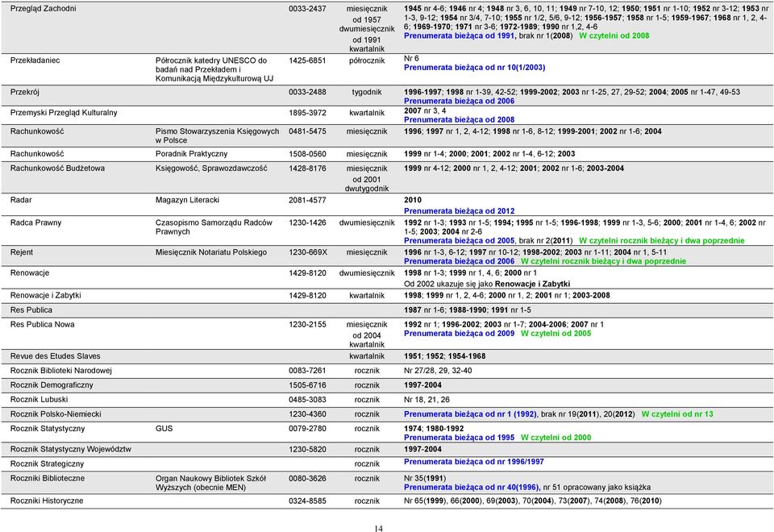This screenshot has width=774, height=532.
Task: Select 'Rachunkowość Budżetowa' title
Action: tap(57, 168)
